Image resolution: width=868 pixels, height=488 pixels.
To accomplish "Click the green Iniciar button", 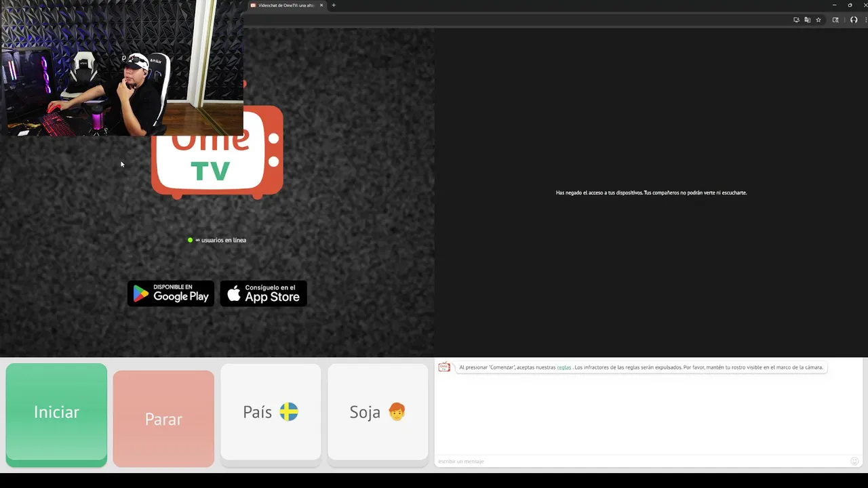I will click(56, 415).
